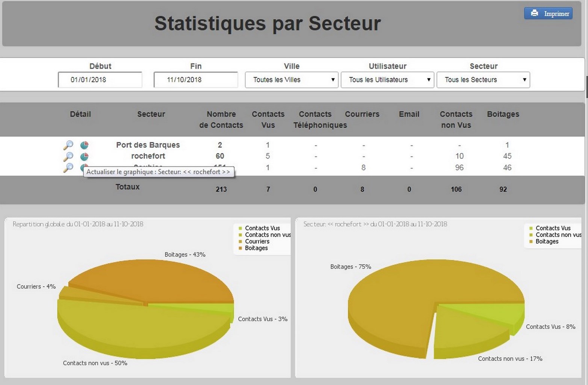Click the Boitages column header

point(503,114)
